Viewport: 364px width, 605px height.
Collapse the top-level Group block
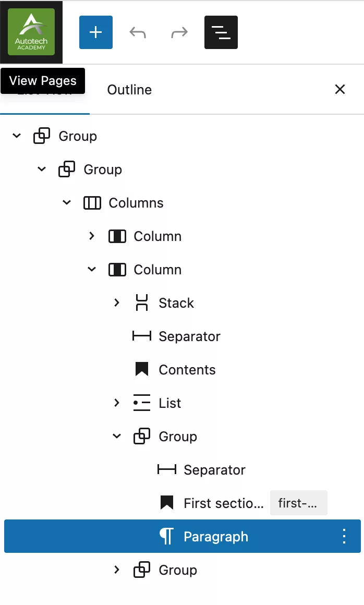(17, 136)
